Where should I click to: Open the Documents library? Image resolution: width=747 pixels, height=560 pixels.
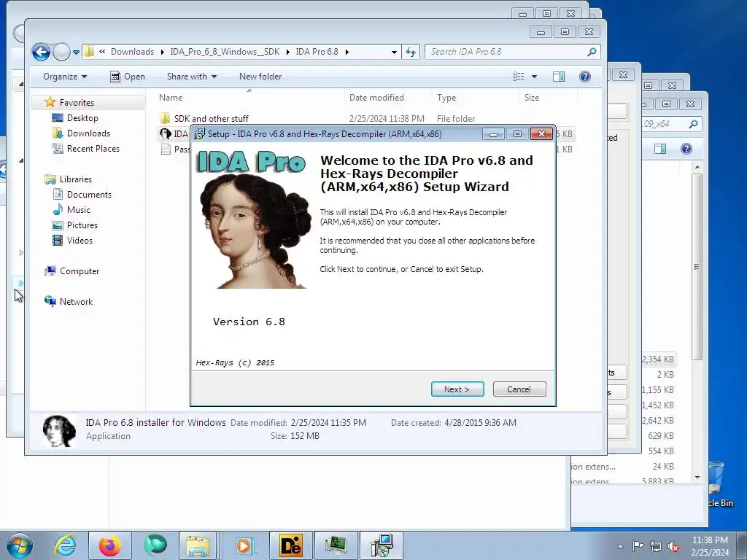click(89, 194)
